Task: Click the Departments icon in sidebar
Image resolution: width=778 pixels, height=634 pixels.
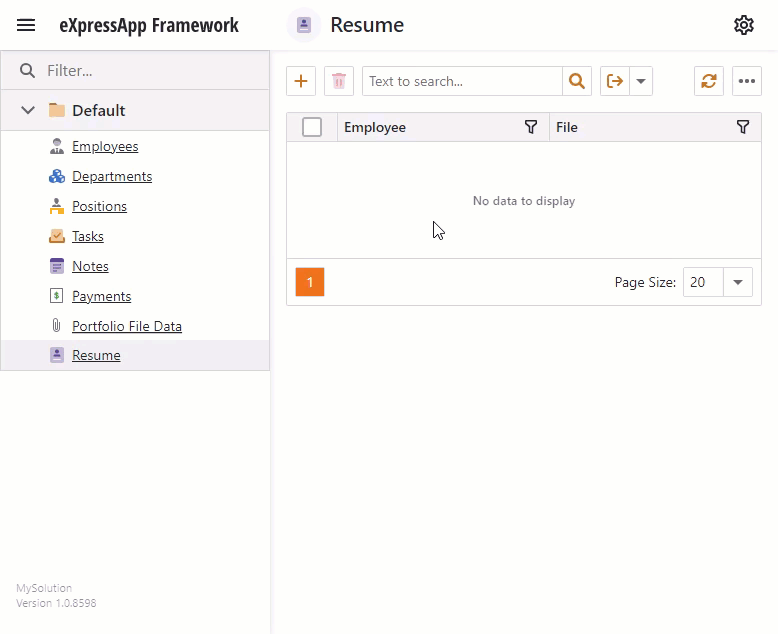Action: coord(57,176)
